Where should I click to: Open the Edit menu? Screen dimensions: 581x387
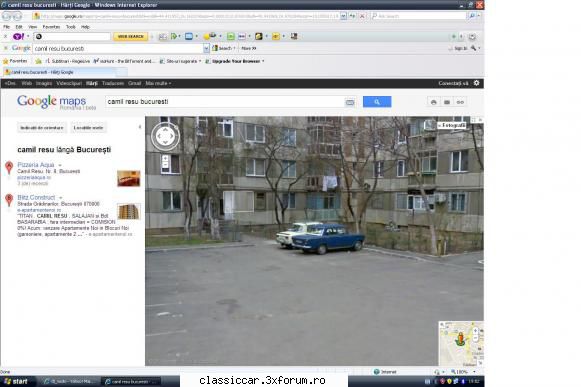click(19, 27)
